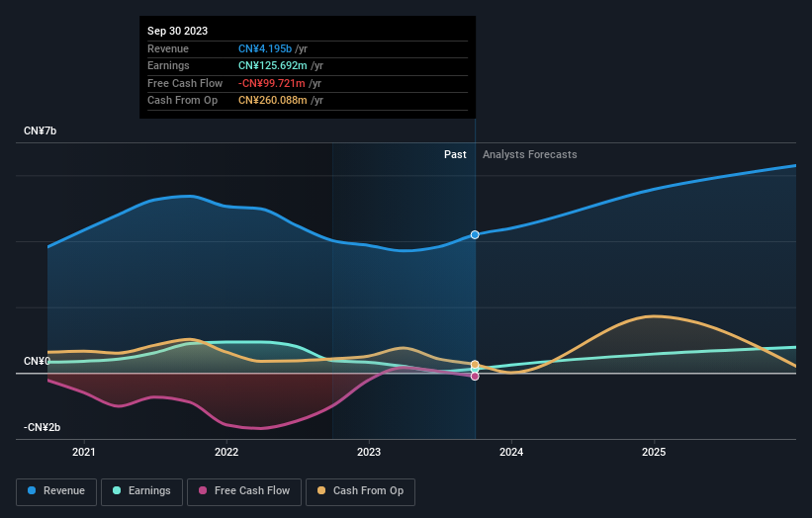Select the 2025 x-axis label
The image size is (812, 518).
[x=654, y=453]
